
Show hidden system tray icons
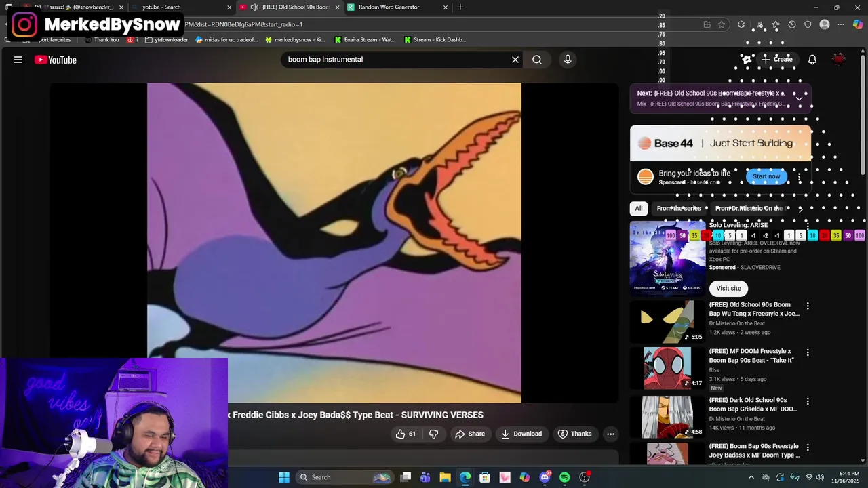752,477
